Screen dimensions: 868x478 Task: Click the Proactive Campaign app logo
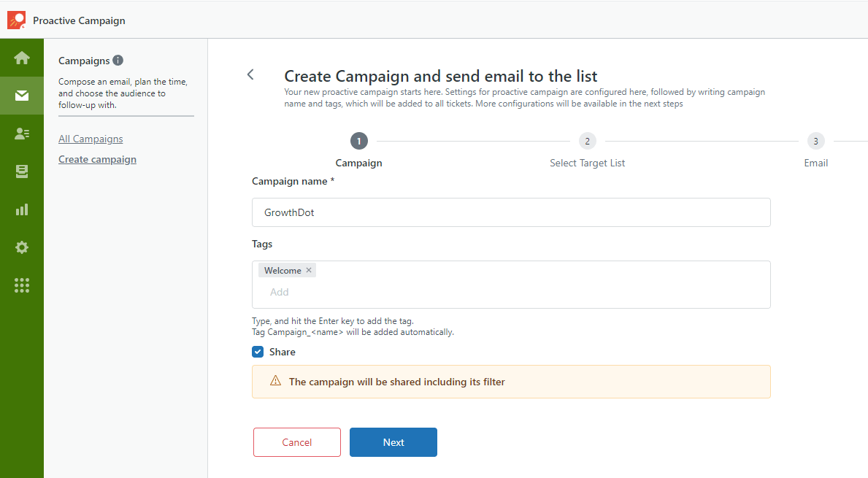click(17, 20)
